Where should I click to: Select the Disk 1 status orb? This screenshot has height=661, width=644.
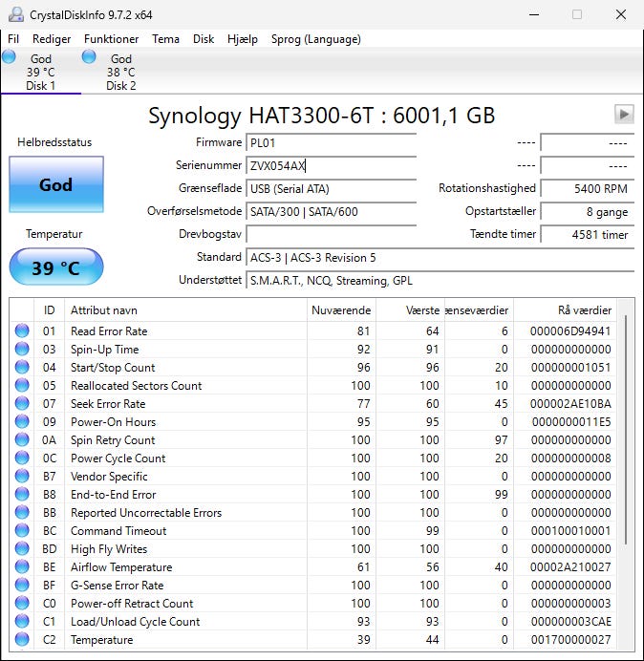[x=10, y=57]
